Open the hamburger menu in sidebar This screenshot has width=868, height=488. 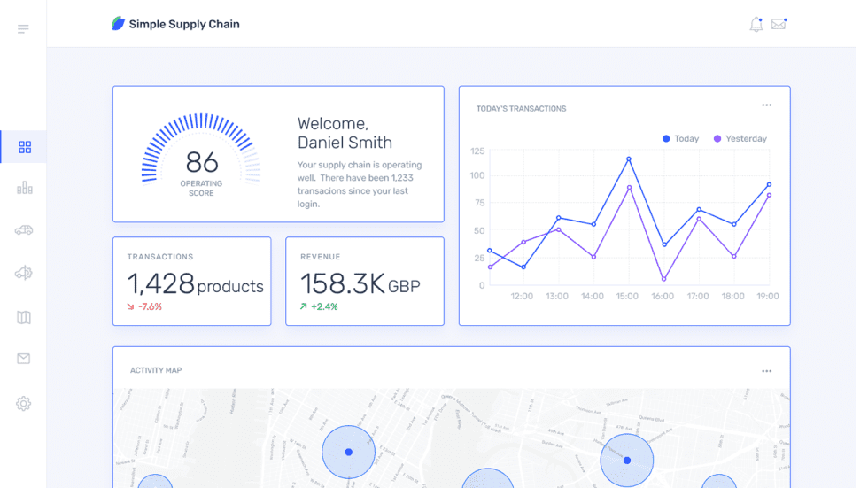[23, 29]
